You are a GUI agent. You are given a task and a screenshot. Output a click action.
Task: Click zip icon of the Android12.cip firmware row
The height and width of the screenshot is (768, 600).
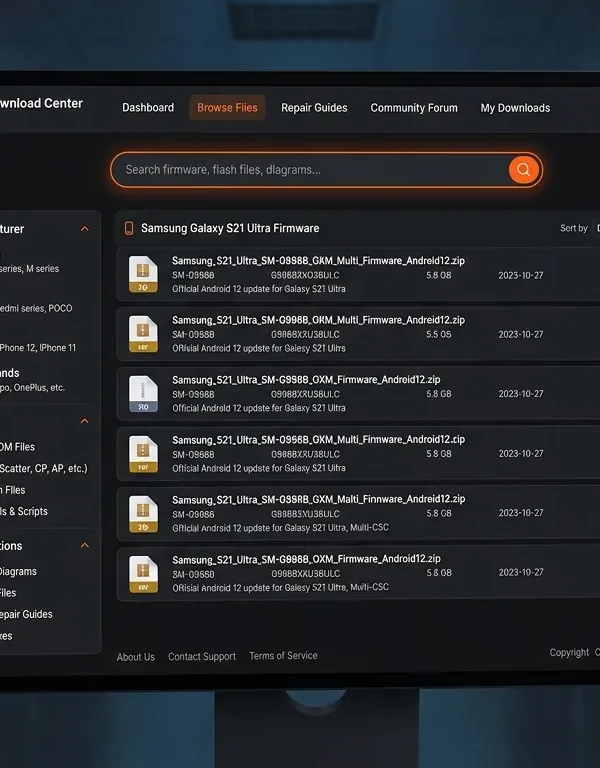pos(143,454)
